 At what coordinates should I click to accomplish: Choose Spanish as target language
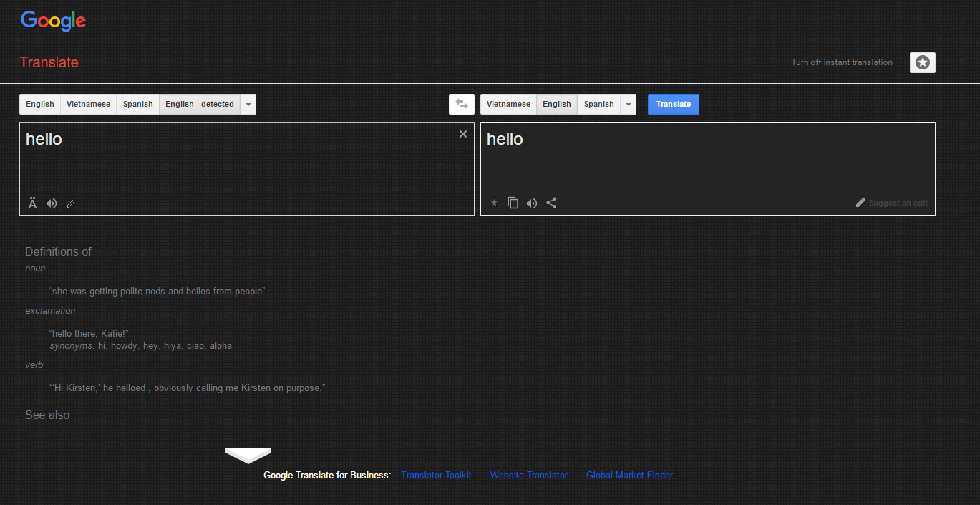tap(599, 104)
